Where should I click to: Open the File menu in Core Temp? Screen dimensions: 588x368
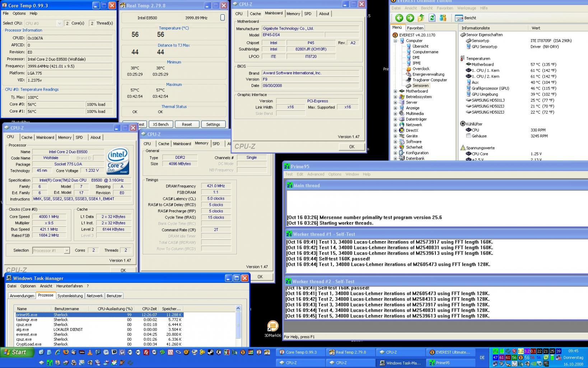pyautogui.click(x=6, y=13)
